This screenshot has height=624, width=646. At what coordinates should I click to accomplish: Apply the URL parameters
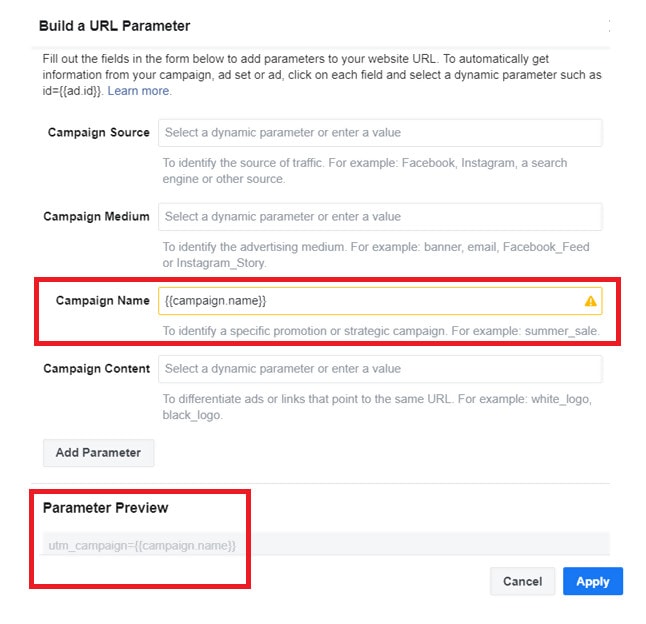(x=592, y=581)
